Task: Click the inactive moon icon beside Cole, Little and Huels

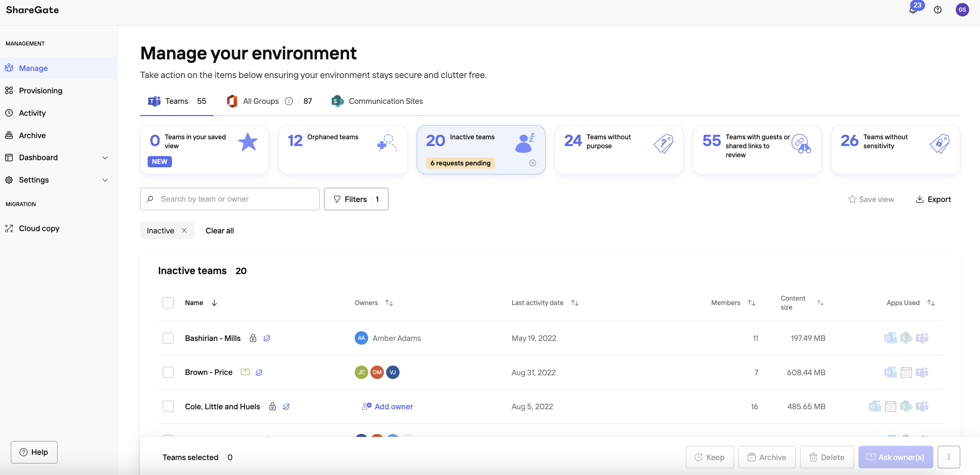Action: (x=286, y=406)
